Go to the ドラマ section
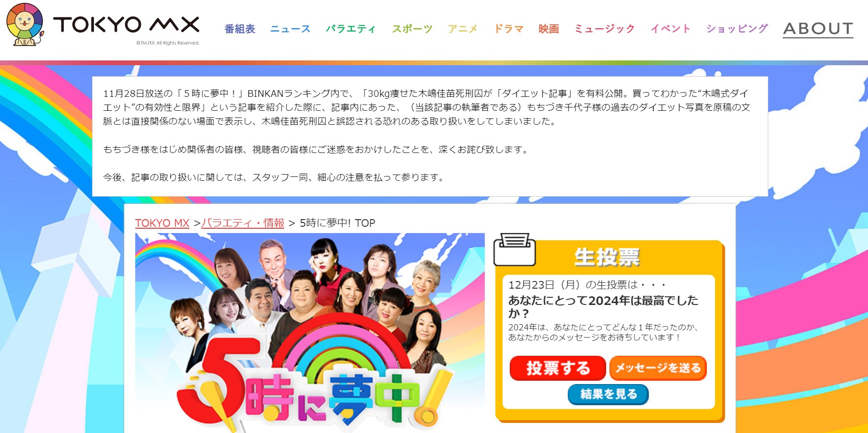 [508, 29]
